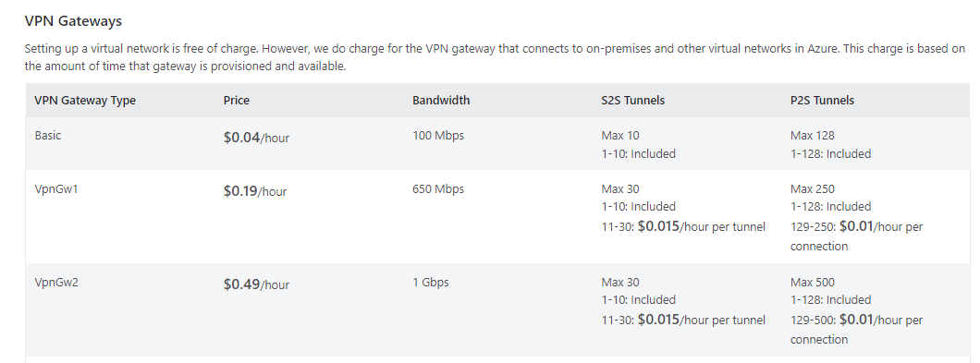Viewport: 980px width, 363px height.
Task: Click the Price column header
Action: pyautogui.click(x=237, y=100)
